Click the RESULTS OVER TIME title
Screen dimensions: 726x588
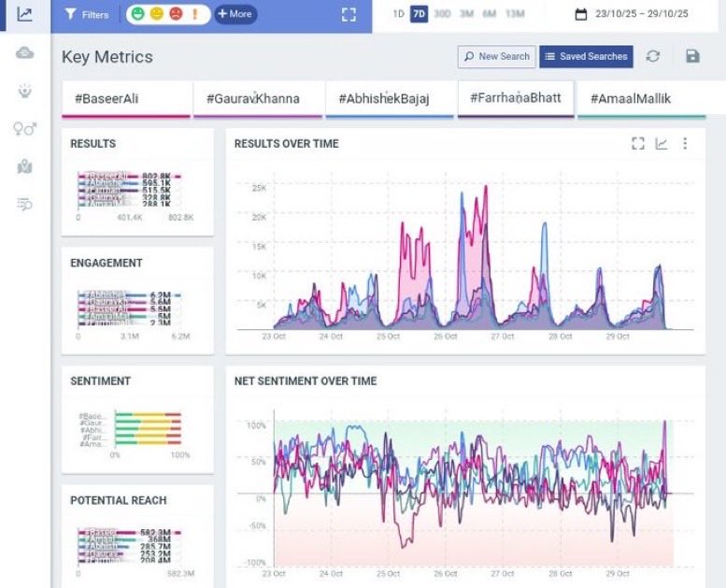[286, 144]
